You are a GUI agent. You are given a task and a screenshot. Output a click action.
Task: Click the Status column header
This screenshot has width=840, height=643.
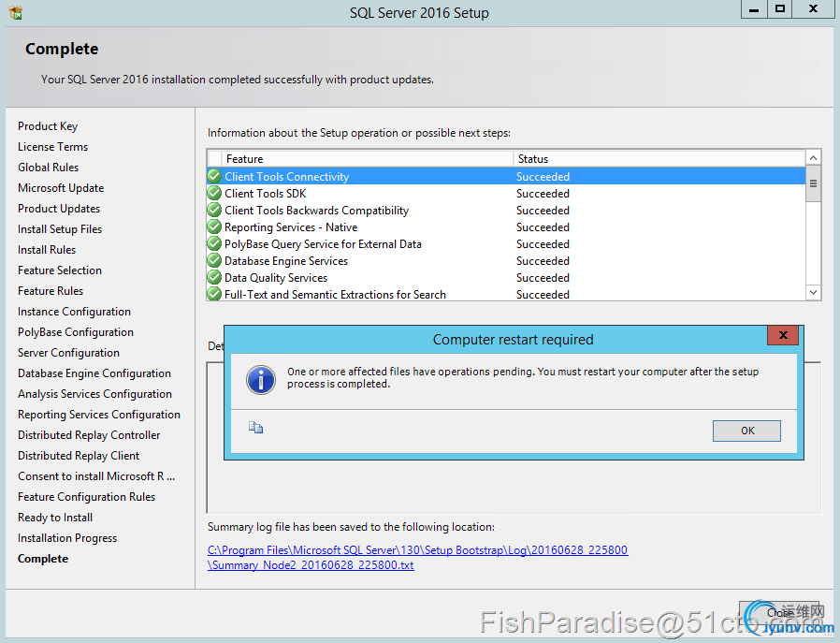coord(659,158)
